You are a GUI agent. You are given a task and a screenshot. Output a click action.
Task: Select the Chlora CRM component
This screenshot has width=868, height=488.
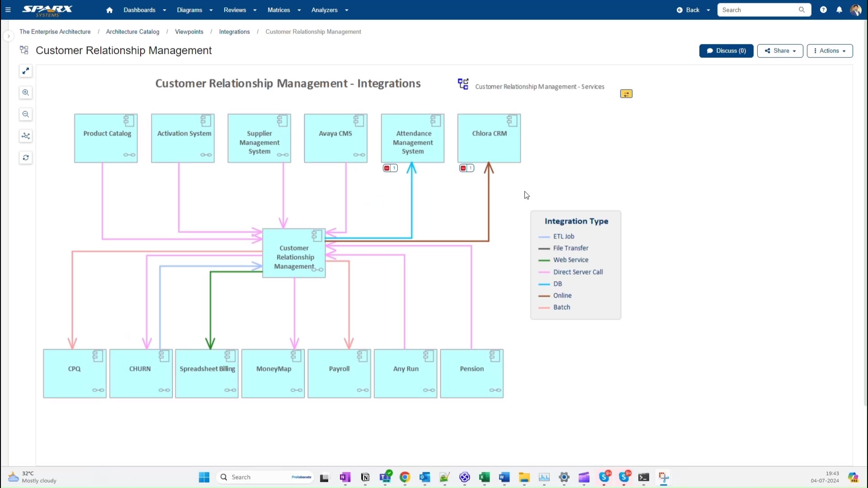coord(489,138)
